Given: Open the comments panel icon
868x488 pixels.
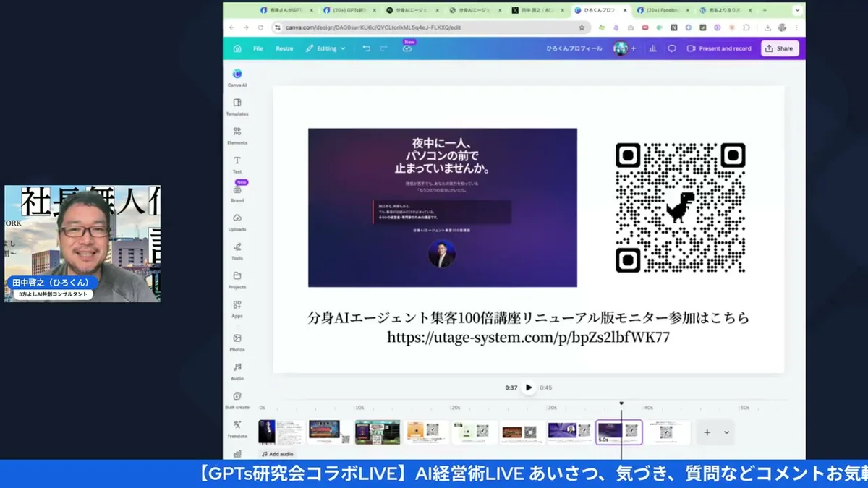Looking at the screenshot, I should coord(671,48).
